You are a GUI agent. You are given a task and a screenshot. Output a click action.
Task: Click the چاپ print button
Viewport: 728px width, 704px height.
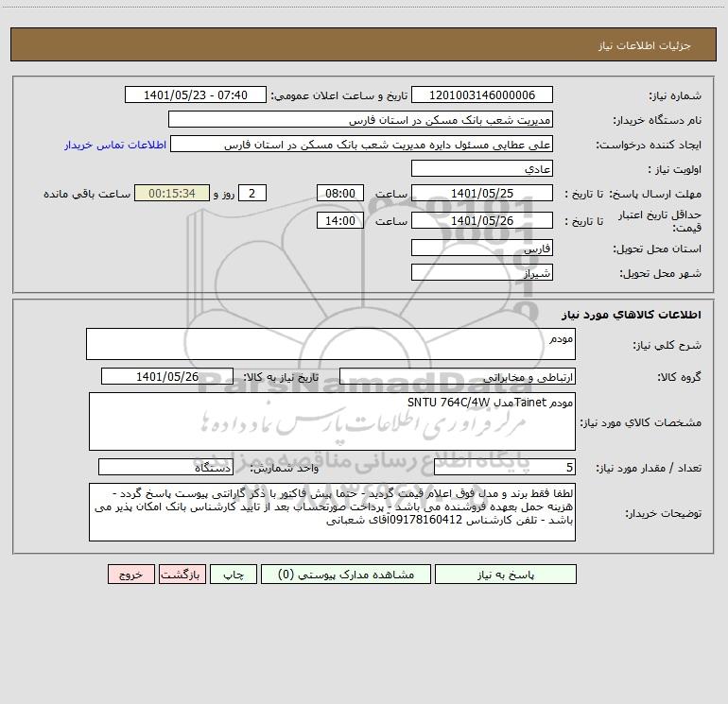[x=234, y=575]
